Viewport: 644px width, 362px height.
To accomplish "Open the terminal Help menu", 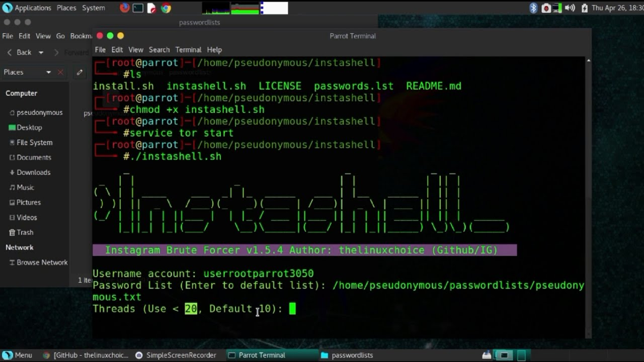I will tap(214, 50).
